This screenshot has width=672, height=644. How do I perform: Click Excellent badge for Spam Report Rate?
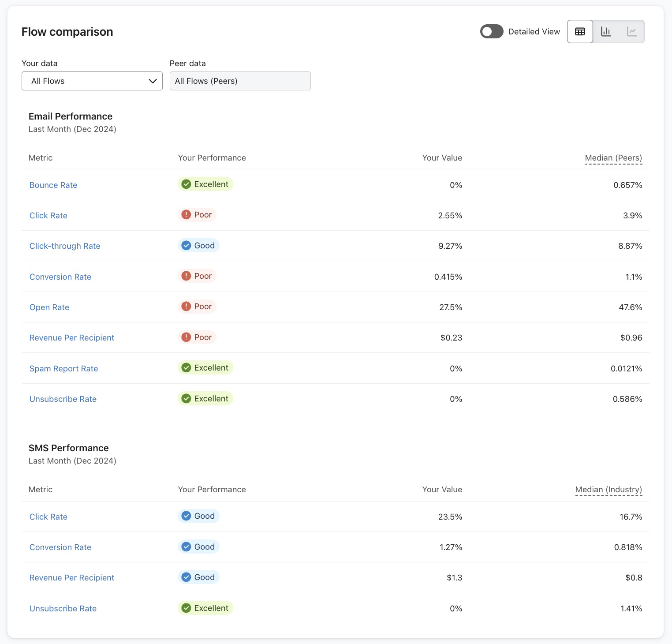[x=205, y=368]
